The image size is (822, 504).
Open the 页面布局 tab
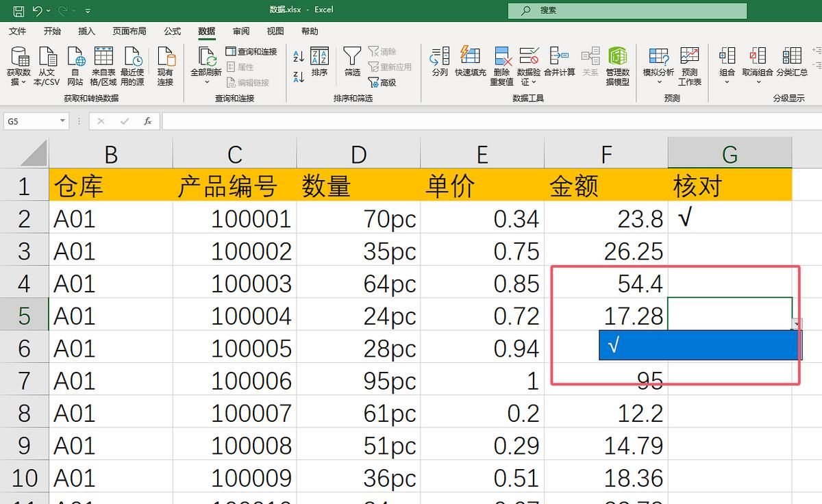pyautogui.click(x=129, y=32)
